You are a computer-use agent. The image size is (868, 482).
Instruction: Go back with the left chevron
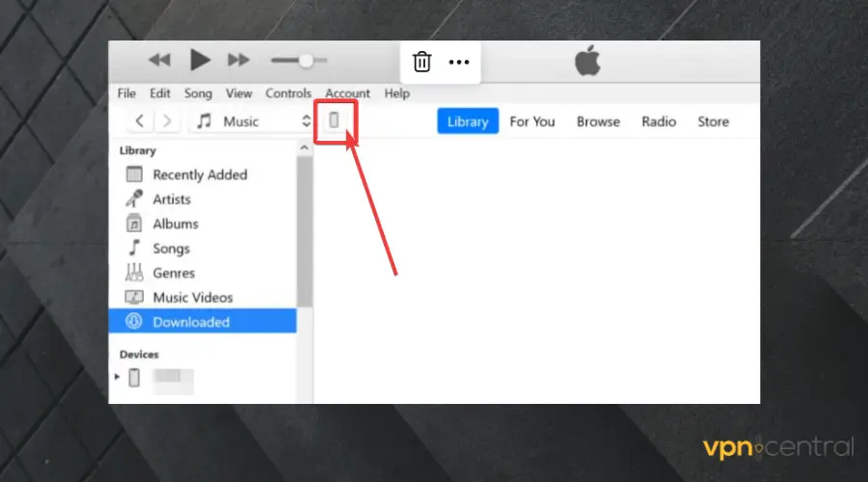[140, 120]
